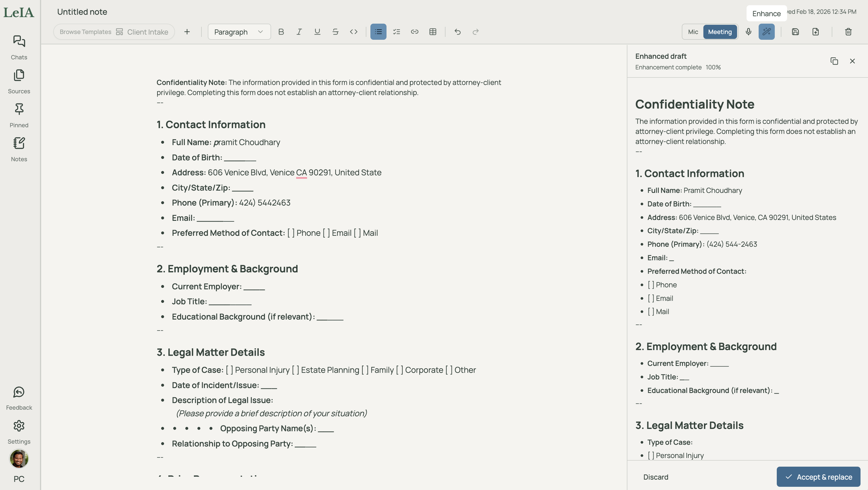Click Accept & replace button
This screenshot has width=868, height=490.
(818, 477)
